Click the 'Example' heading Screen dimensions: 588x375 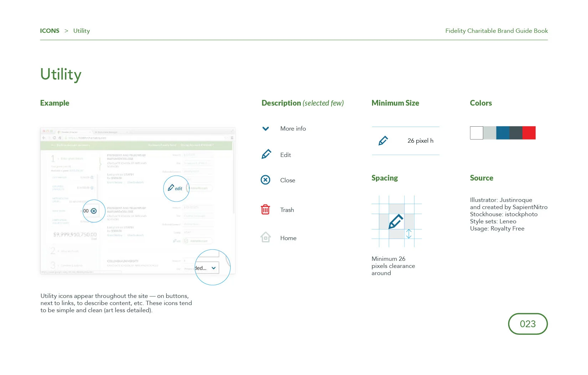click(x=55, y=103)
